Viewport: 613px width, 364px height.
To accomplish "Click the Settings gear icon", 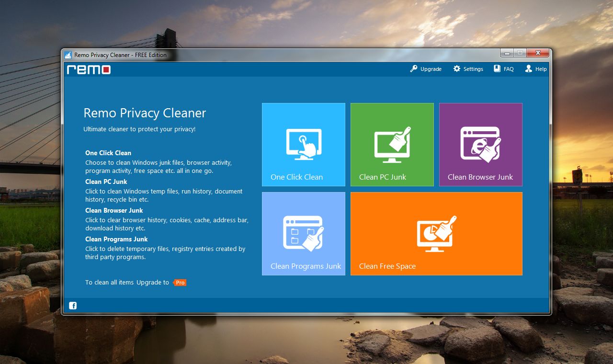I will (457, 69).
